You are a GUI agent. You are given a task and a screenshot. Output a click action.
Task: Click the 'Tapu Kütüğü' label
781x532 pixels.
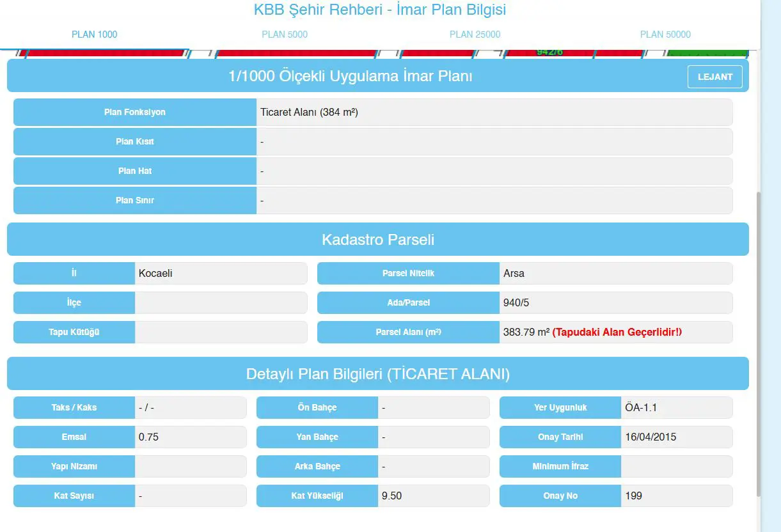point(74,332)
